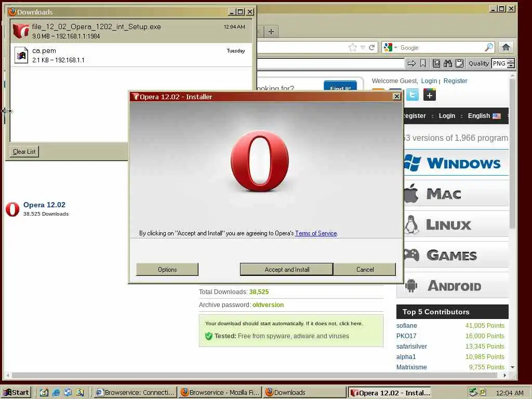Click Options in Opera installer

(x=167, y=270)
